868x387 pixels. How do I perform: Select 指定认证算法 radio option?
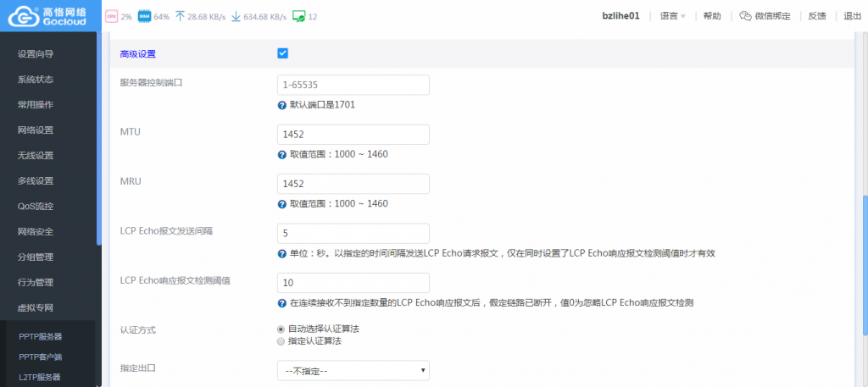pos(281,341)
